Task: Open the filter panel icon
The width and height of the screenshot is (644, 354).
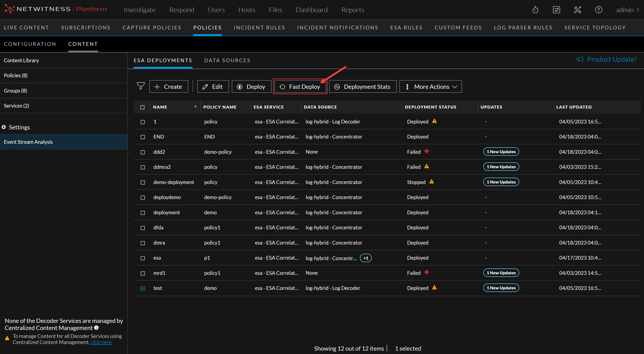Action: pyautogui.click(x=141, y=86)
